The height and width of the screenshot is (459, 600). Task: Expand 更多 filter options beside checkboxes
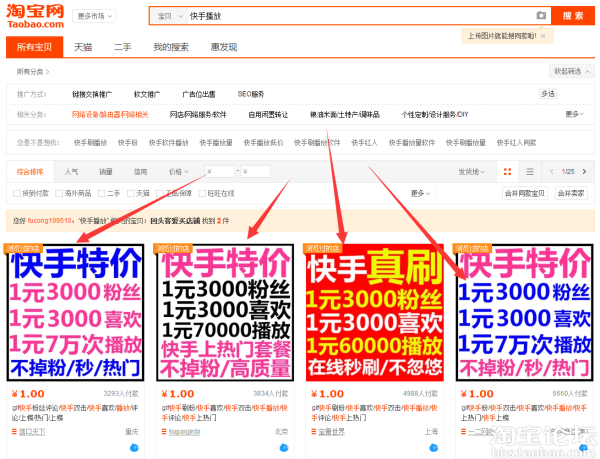pyautogui.click(x=420, y=193)
